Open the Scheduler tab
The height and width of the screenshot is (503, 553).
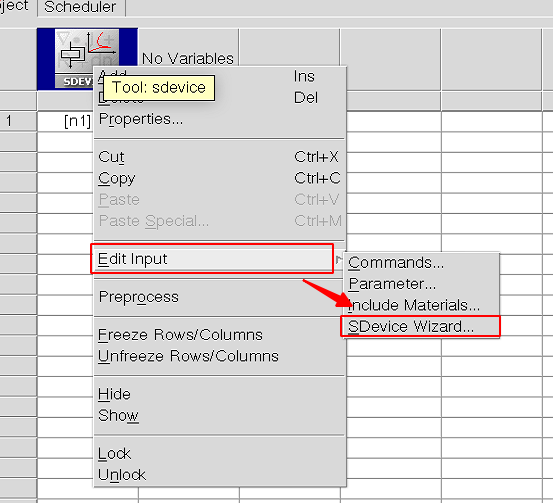coord(81,7)
